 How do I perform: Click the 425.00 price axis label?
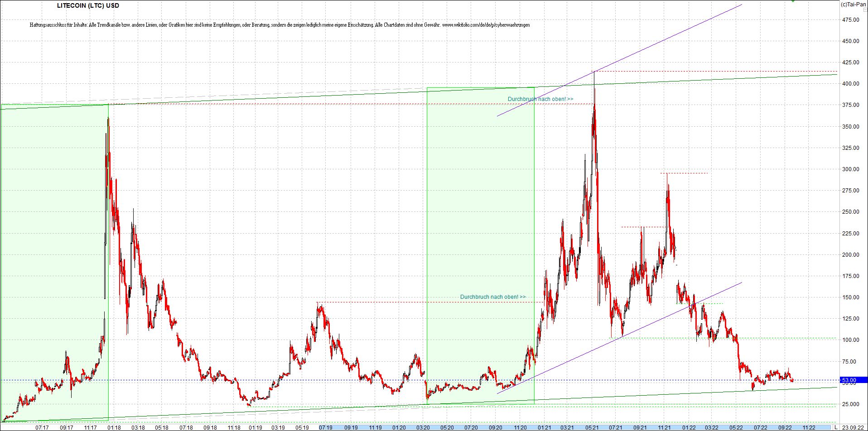click(850, 62)
